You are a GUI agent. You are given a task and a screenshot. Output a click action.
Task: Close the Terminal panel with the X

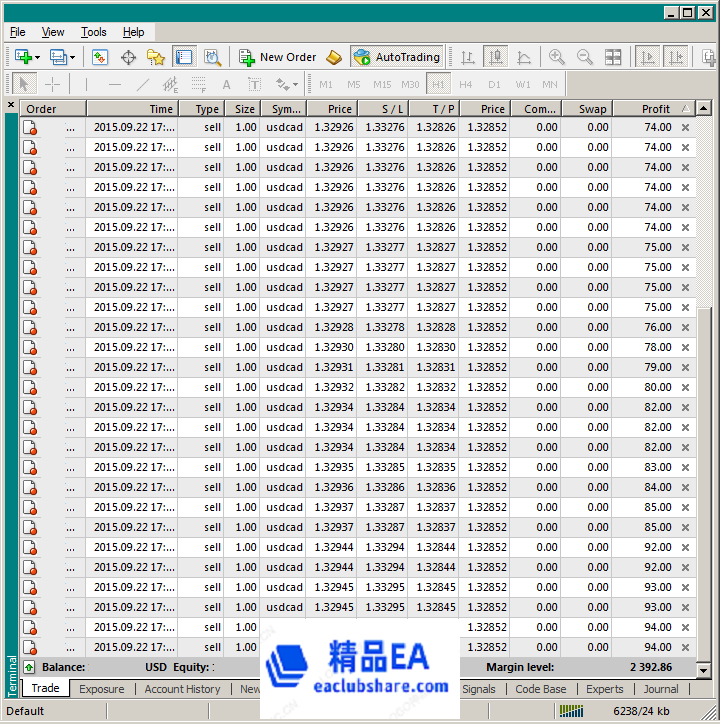point(11,105)
